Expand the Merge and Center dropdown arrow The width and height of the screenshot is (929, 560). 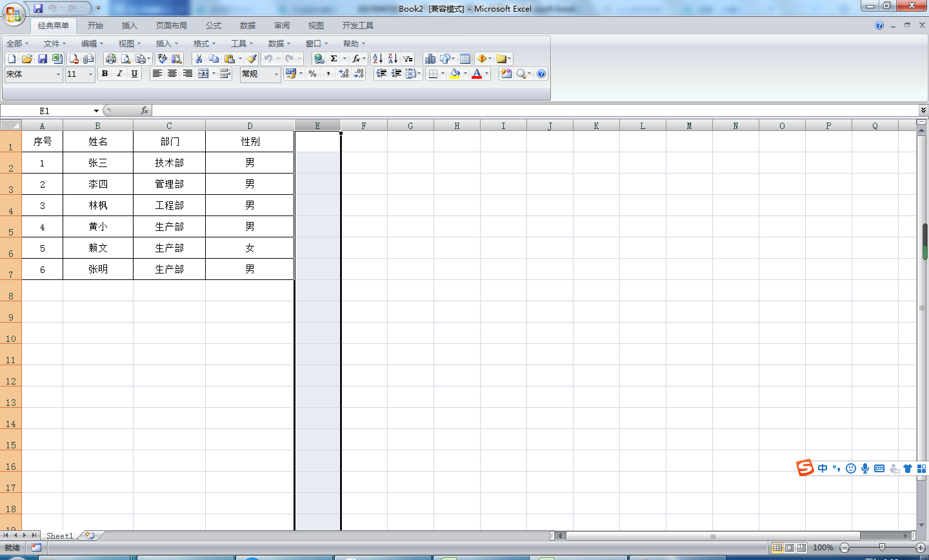coord(214,74)
